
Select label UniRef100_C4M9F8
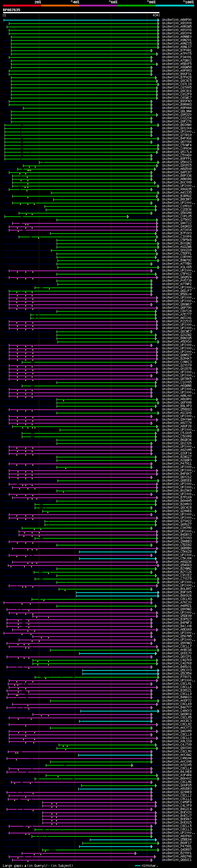[177, 802]
